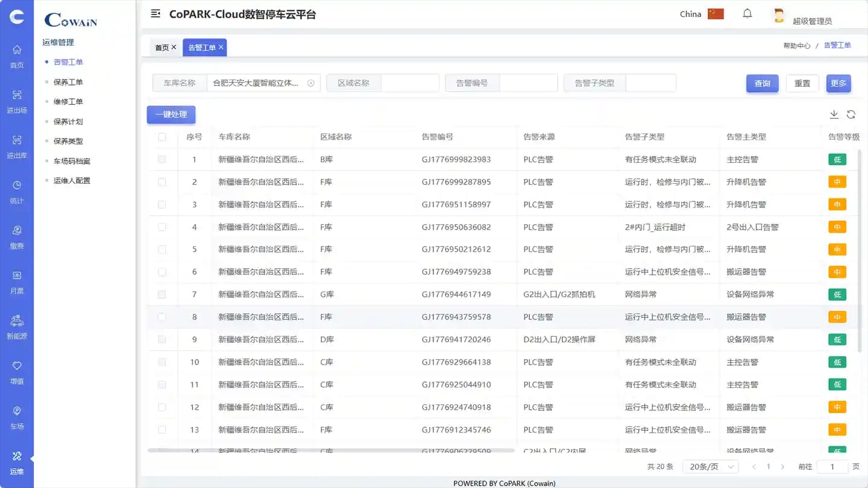The width and height of the screenshot is (868, 488).
Task: Click the 帮助中心 breadcrumb link
Action: (x=797, y=46)
